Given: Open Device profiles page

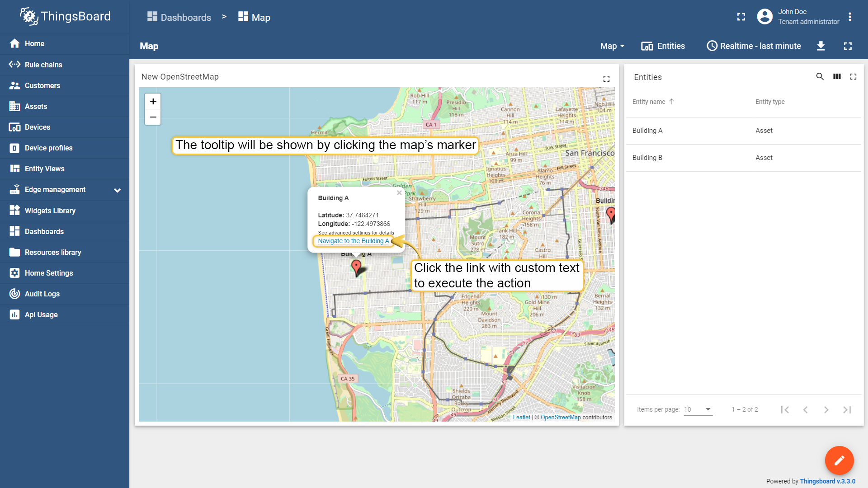Looking at the screenshot, I should [x=65, y=148].
